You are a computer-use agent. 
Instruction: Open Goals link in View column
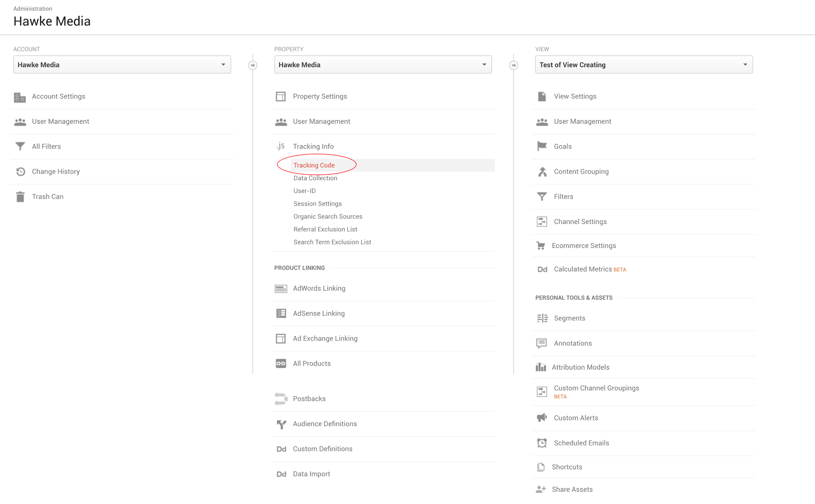click(563, 147)
